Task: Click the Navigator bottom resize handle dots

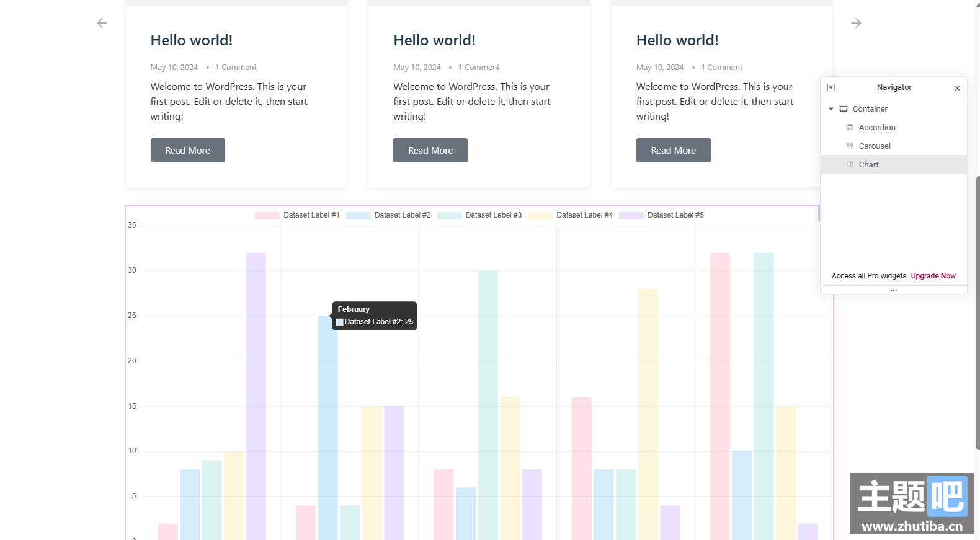Action: (894, 290)
